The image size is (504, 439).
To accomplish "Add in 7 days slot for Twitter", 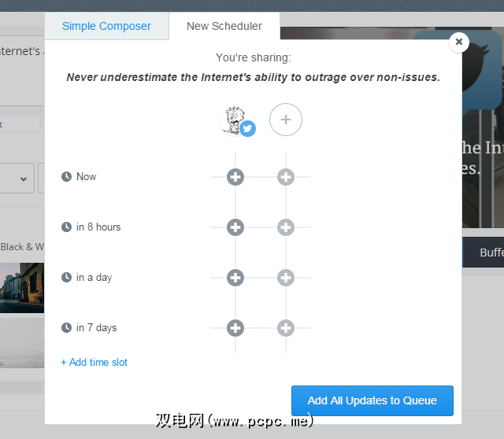I will pyautogui.click(x=235, y=328).
